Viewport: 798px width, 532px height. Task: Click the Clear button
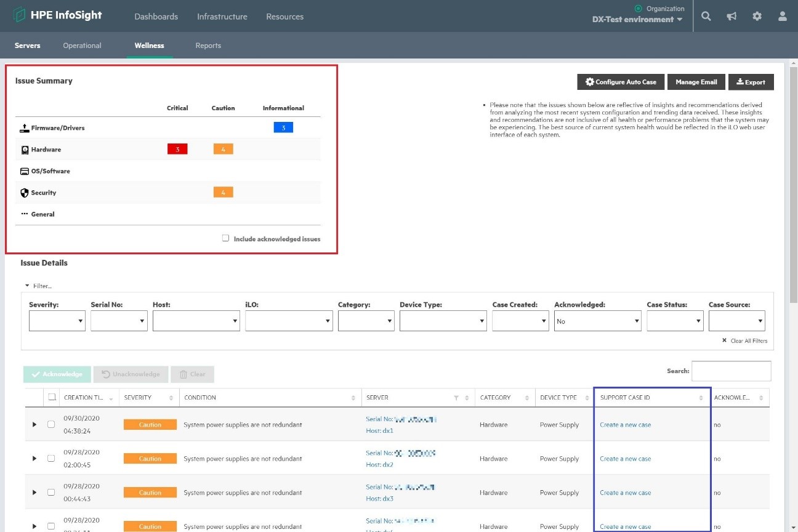[192, 374]
